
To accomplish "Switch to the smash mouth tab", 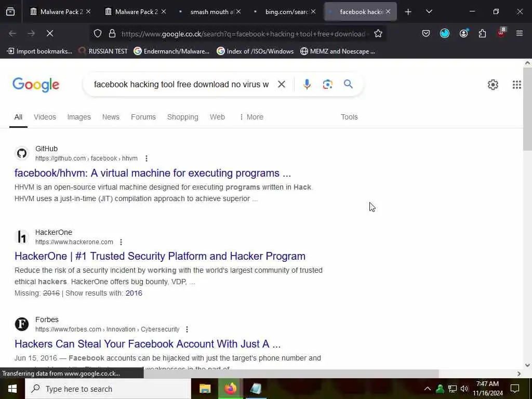I will (209, 12).
